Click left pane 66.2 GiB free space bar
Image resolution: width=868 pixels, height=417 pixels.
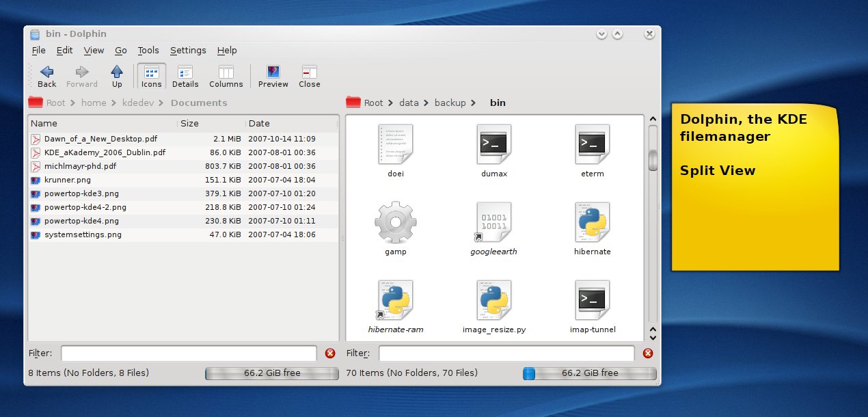tap(271, 373)
